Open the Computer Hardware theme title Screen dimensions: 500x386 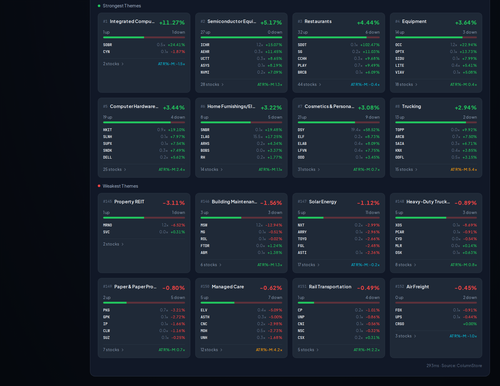(134, 106)
